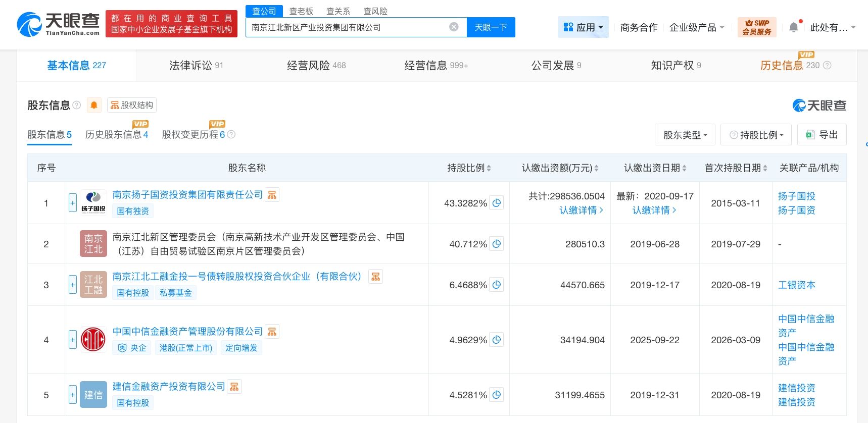Sort table by 首次持股日期 column
Screen dimensions: 868x423
click(x=736, y=168)
